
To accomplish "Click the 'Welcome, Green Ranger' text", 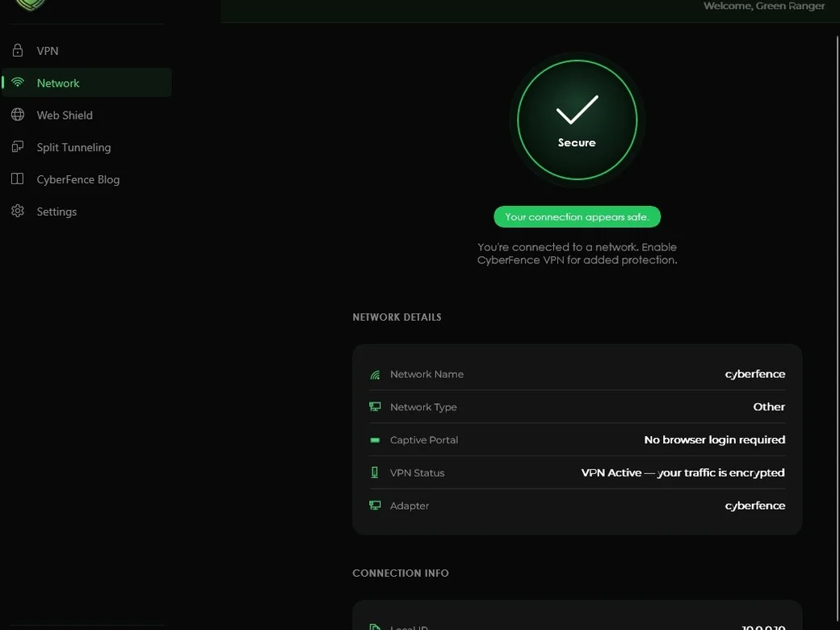I will pos(764,6).
